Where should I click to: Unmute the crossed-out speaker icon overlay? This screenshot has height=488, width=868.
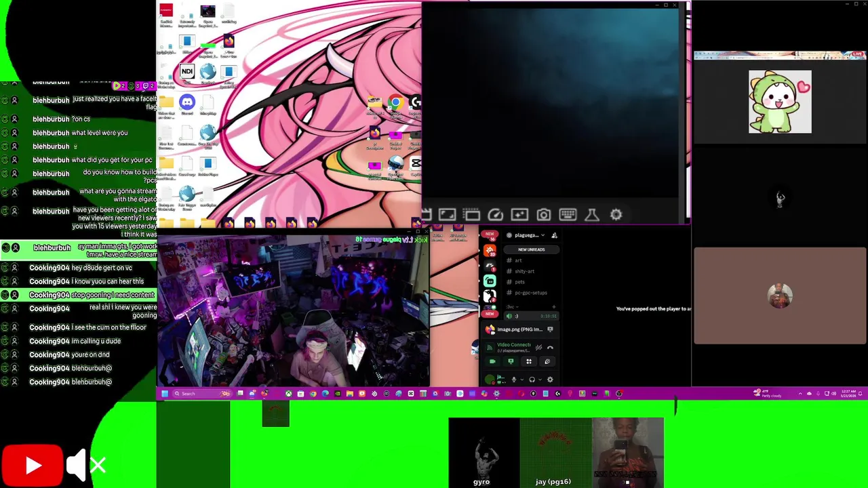pos(87,466)
